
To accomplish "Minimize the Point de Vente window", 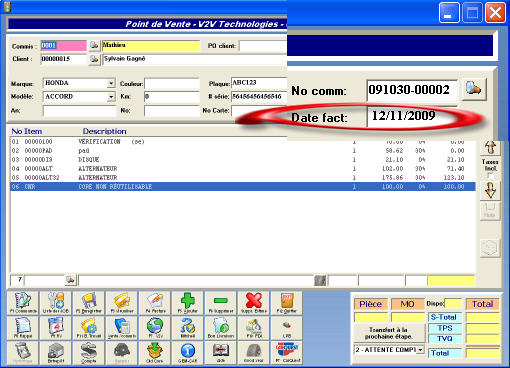I will coord(449,13).
